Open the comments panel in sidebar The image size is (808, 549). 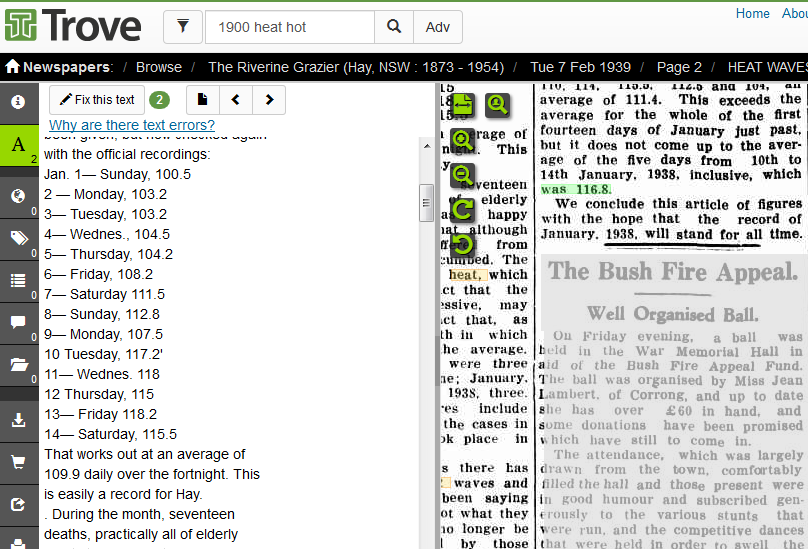click(x=19, y=322)
